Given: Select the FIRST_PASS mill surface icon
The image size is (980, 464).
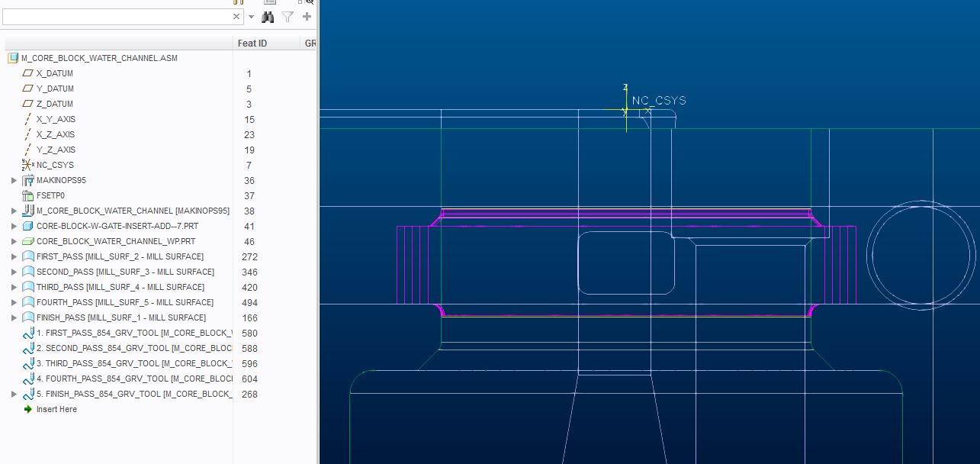Looking at the screenshot, I should [x=28, y=256].
